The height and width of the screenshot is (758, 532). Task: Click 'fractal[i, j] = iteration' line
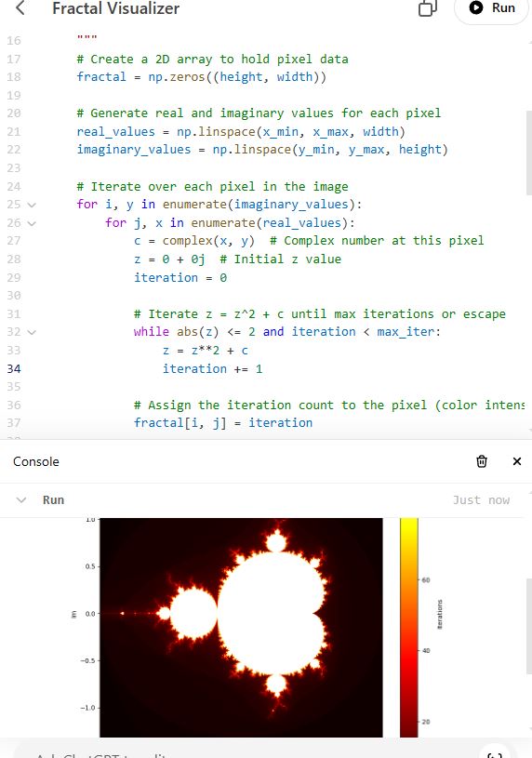click(x=223, y=423)
